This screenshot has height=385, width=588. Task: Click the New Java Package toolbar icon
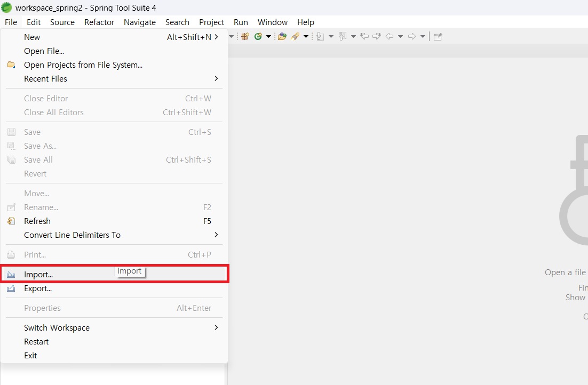tap(245, 36)
